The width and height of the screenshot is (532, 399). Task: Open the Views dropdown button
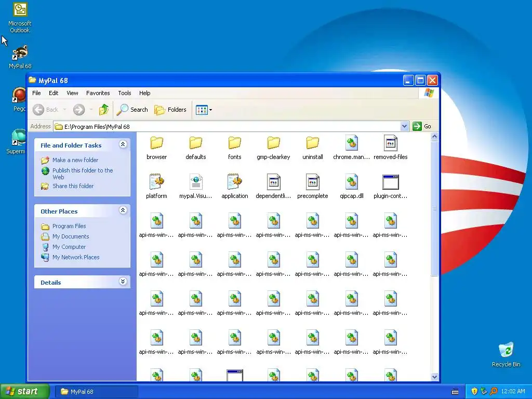(x=204, y=110)
